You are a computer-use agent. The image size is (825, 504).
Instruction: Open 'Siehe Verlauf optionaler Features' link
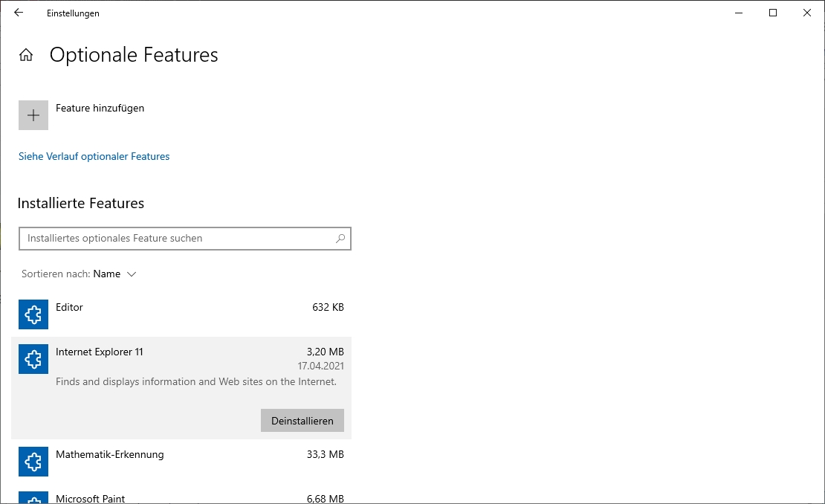coord(94,156)
